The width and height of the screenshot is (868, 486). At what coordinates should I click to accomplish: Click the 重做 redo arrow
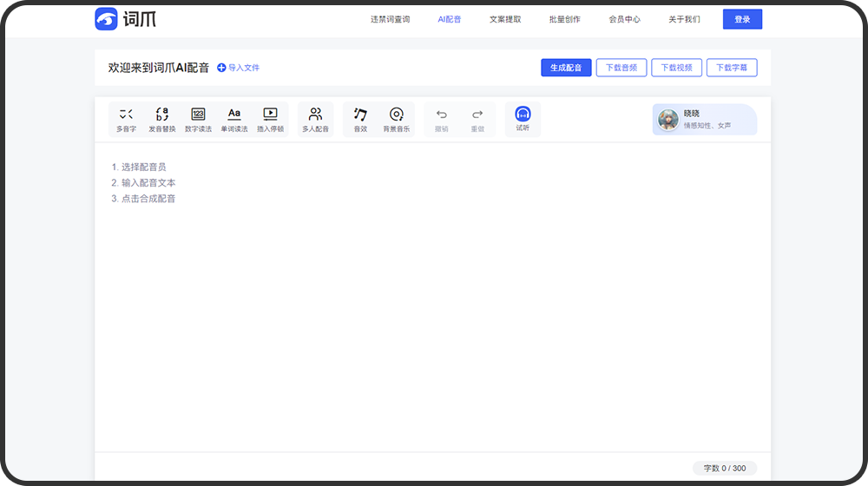(x=477, y=119)
